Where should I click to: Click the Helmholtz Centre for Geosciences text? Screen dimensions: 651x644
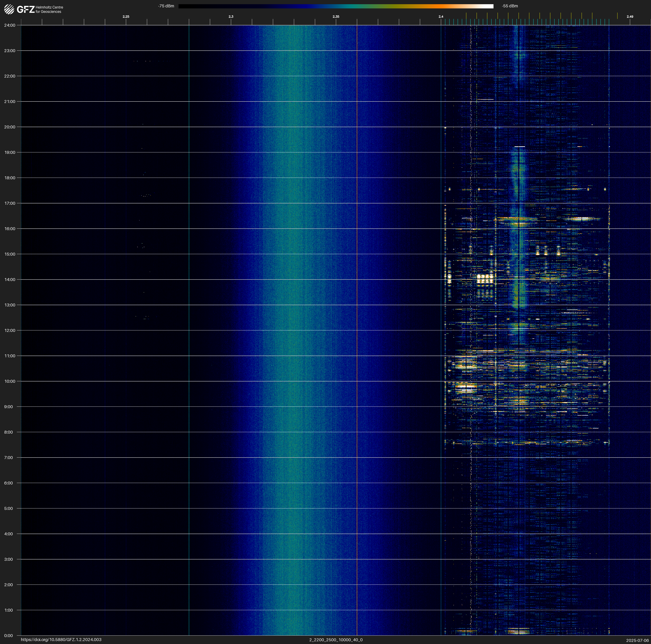click(49, 9)
